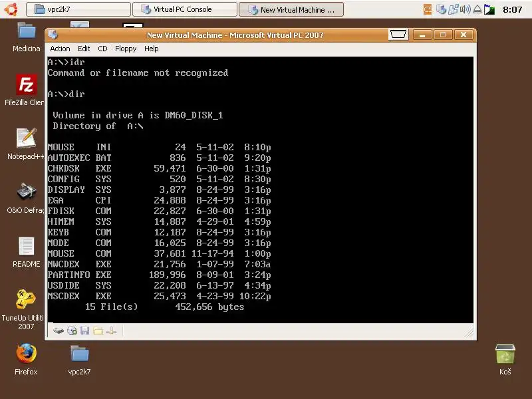Click the CS language indicator in tray
Image resolution: width=532 pixels, height=399 pixels.
pos(428,9)
